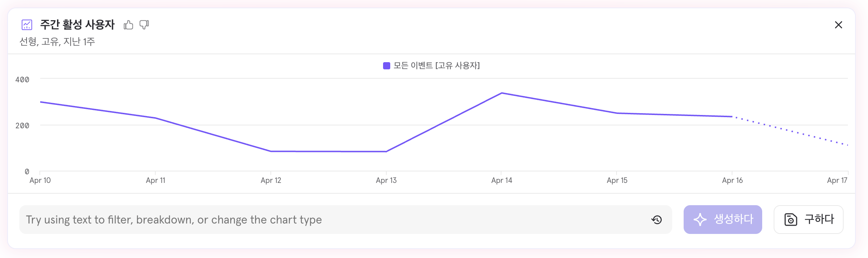Image resolution: width=868 pixels, height=258 pixels.
Task: Click the save icon on the 구하다 button
Action: point(791,220)
